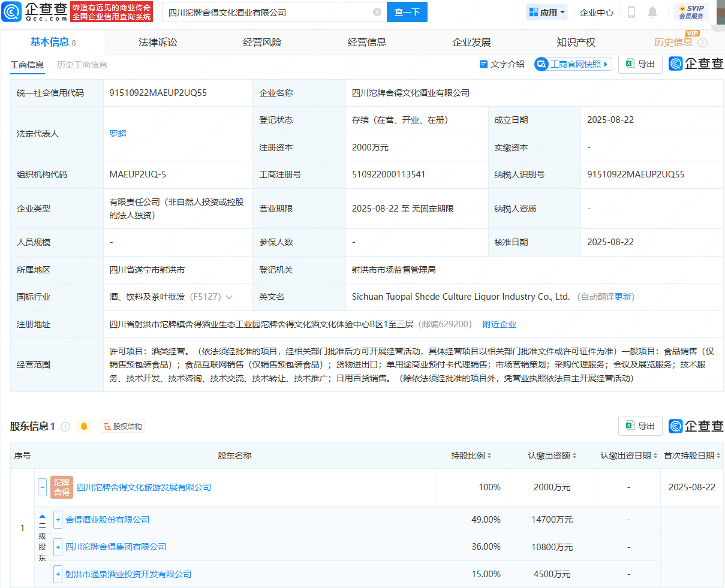The width and height of the screenshot is (725, 588).
Task: Click the 查一下 search button
Action: click(x=407, y=12)
